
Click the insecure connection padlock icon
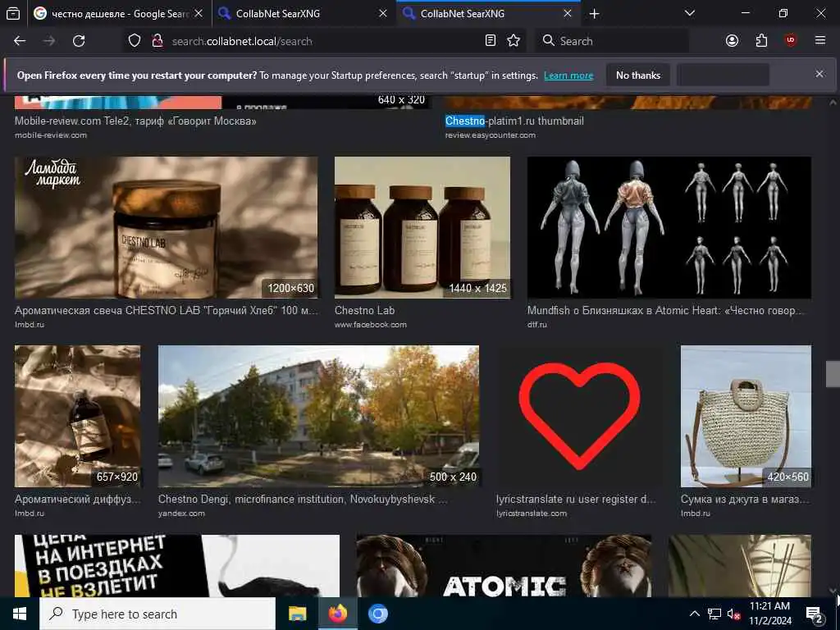157,41
